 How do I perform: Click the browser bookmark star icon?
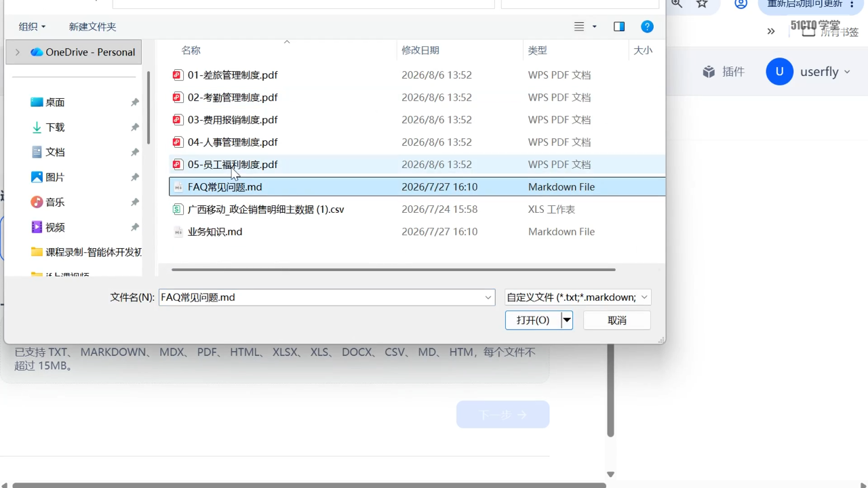pyautogui.click(x=702, y=3)
